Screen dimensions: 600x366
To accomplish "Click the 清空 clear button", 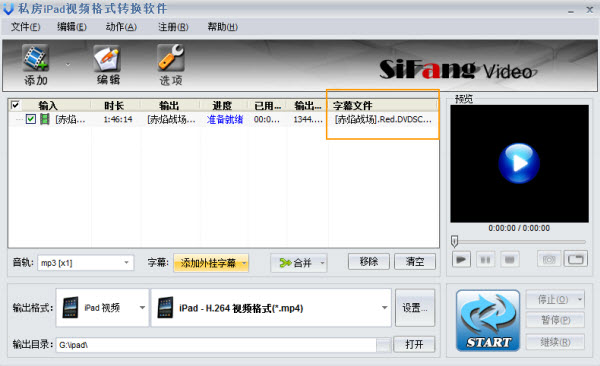I will tap(415, 261).
